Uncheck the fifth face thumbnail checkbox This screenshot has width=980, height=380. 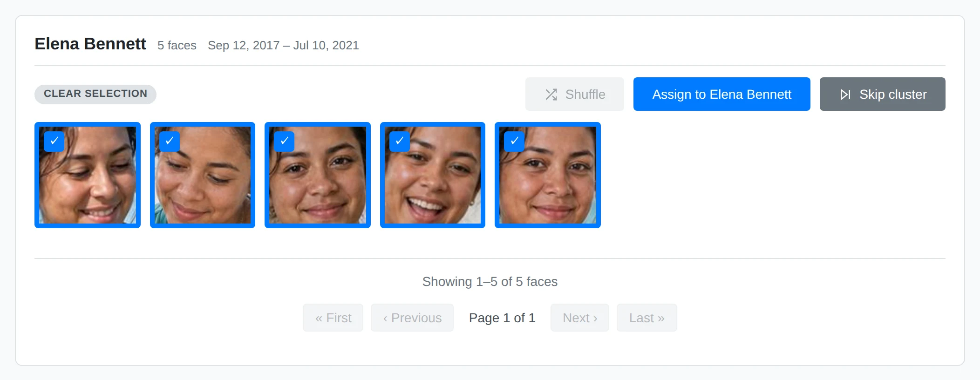(514, 141)
